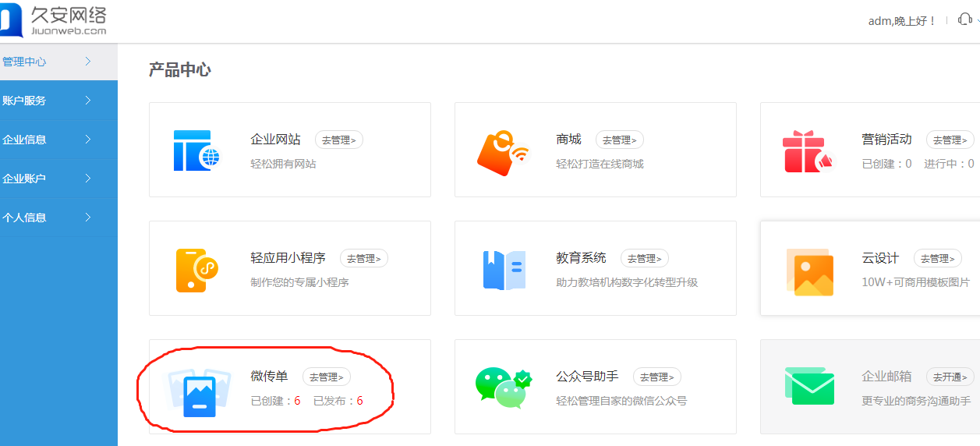Screen dimensions: 980x446
Task: Click 进行中：0 count in 营销活动
Action: coord(949,164)
